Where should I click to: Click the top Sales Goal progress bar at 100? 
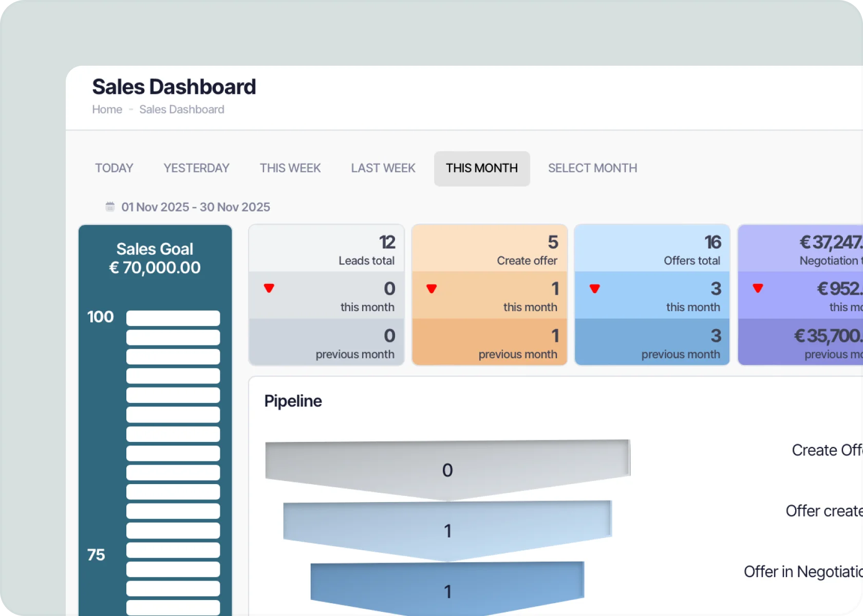[x=173, y=318]
